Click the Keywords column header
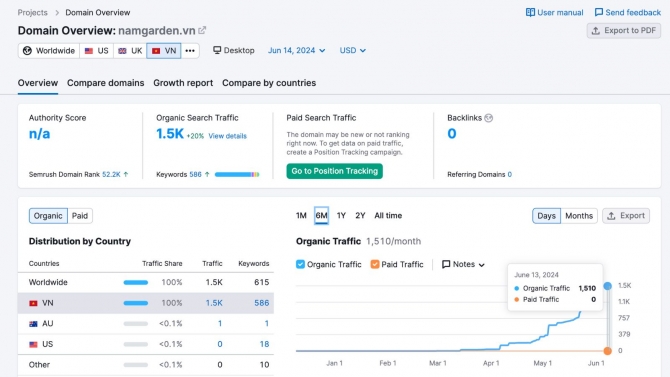This screenshot has width=670, height=377. [x=254, y=263]
